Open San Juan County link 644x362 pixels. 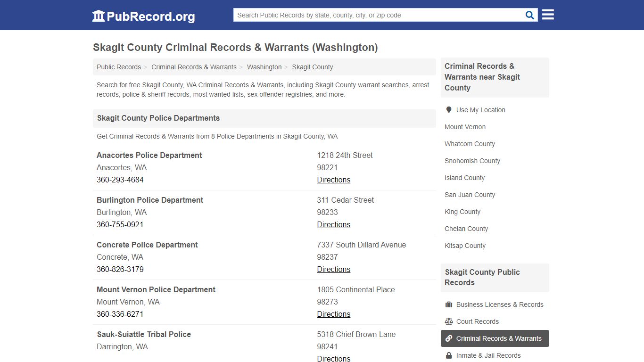(x=470, y=195)
